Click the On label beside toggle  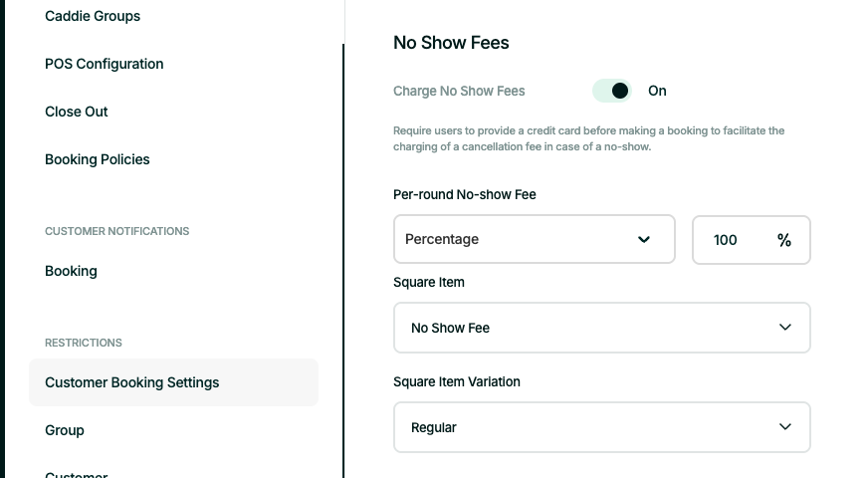(x=657, y=91)
